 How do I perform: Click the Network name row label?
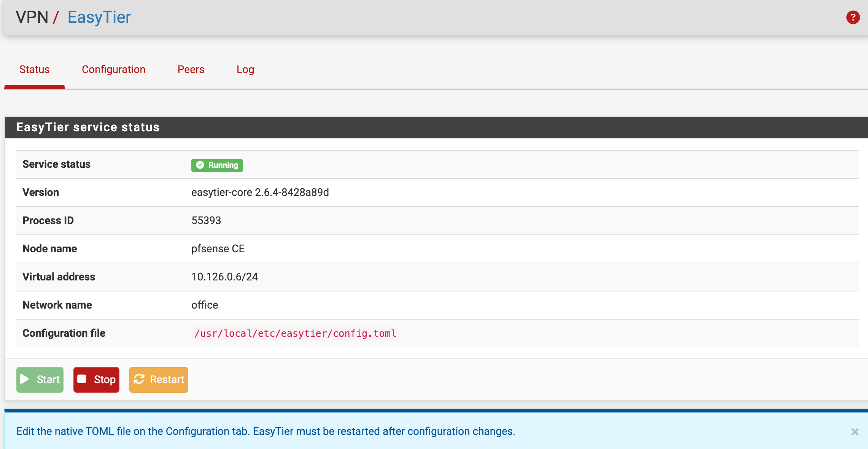(x=57, y=305)
